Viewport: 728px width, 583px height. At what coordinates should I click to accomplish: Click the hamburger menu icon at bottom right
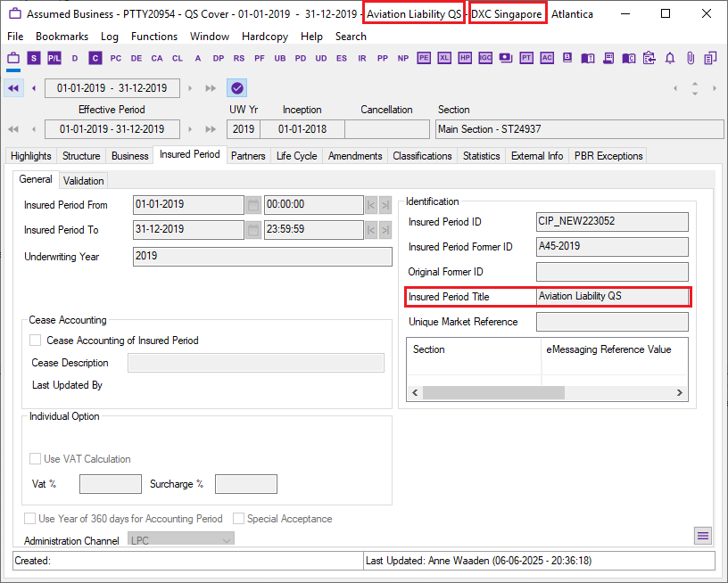703,535
